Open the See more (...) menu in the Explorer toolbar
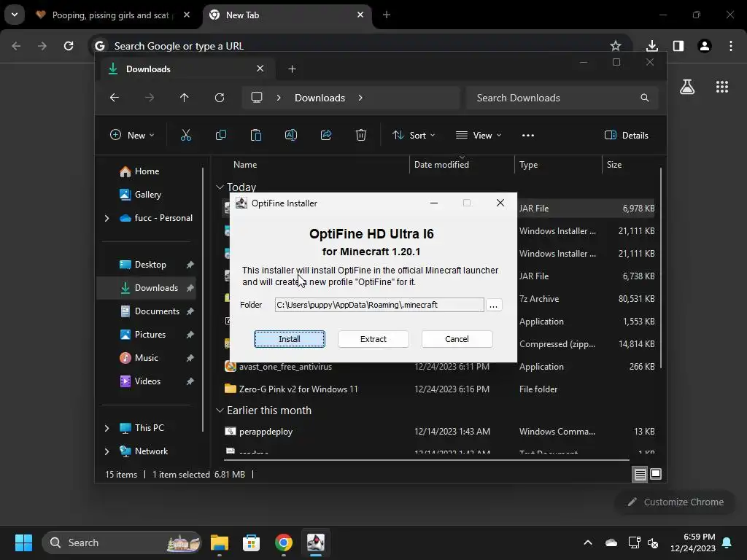 [528, 135]
